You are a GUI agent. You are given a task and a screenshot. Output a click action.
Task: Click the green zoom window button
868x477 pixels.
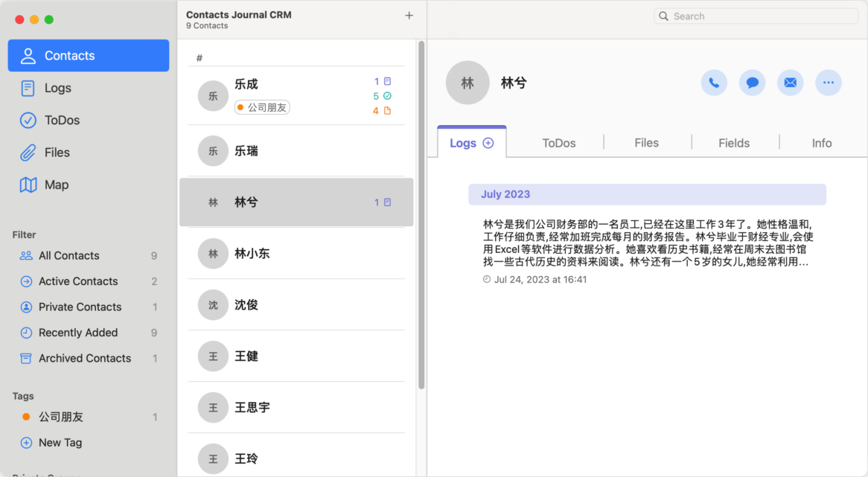pos(49,19)
